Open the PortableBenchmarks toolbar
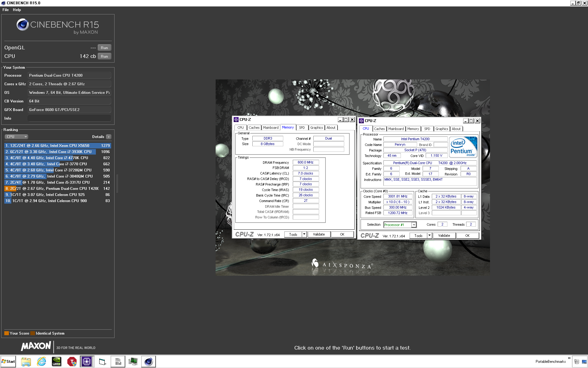This screenshot has height=368, width=588. [550, 362]
